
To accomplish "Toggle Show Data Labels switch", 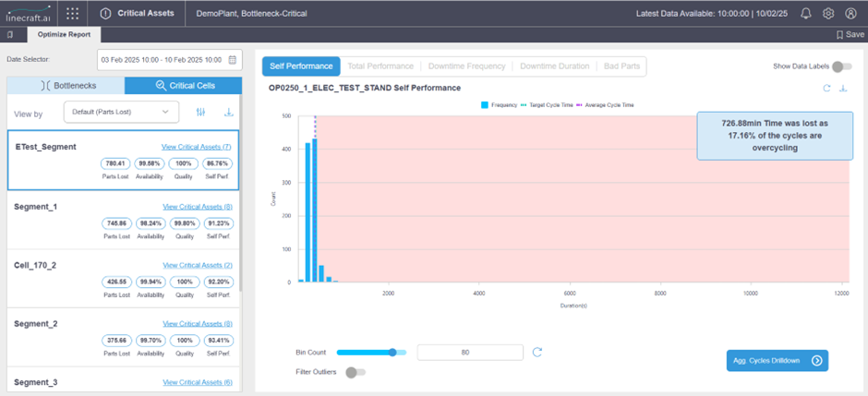I will tap(842, 66).
